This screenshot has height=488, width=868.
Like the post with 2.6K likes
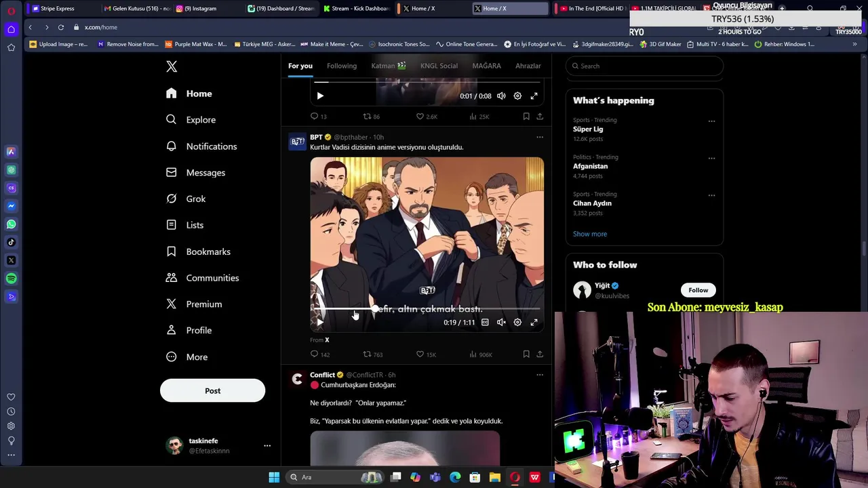point(427,117)
